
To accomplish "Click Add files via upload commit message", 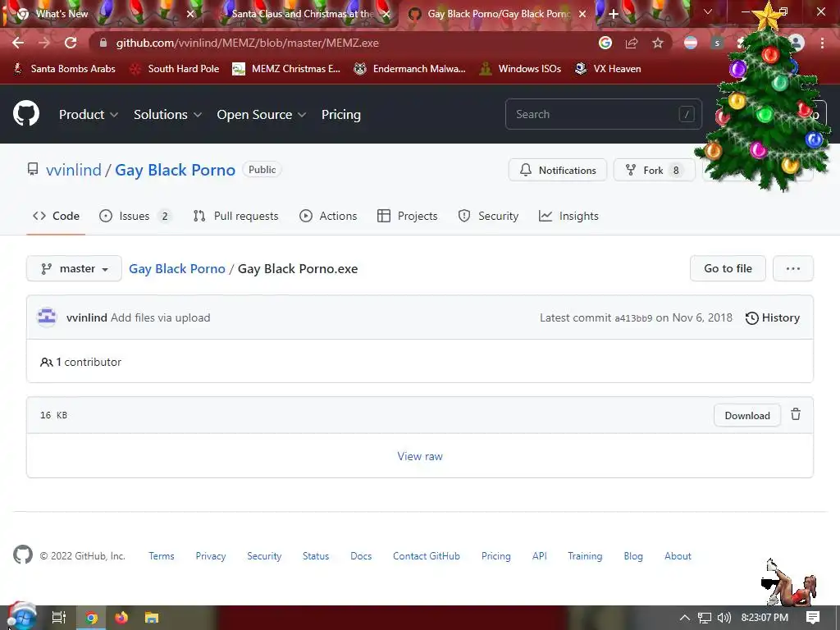I will (x=160, y=317).
